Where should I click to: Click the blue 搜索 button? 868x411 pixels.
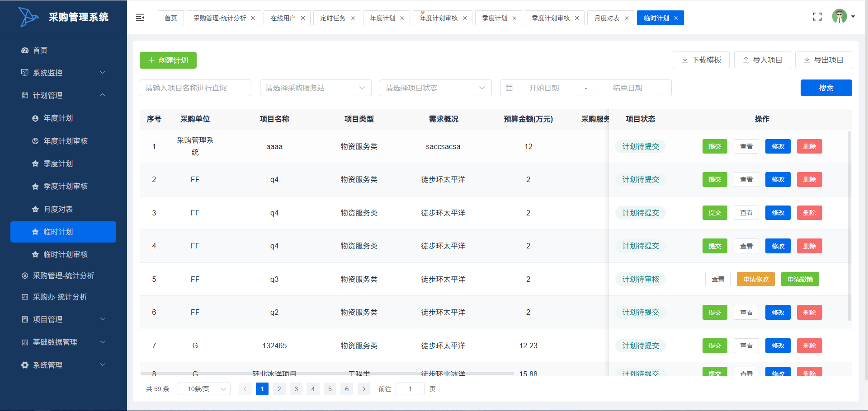tap(826, 88)
